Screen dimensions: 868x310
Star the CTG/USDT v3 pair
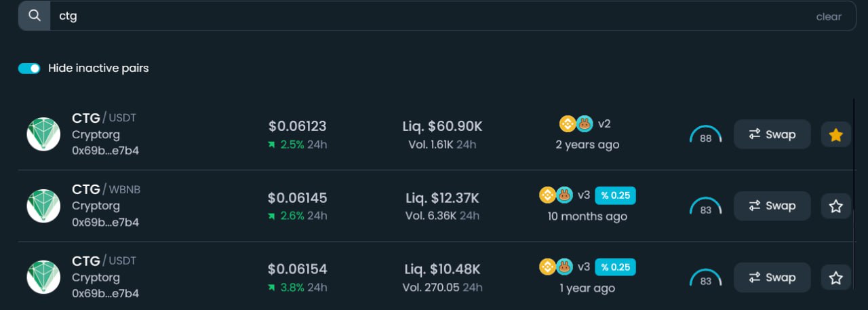(835, 277)
